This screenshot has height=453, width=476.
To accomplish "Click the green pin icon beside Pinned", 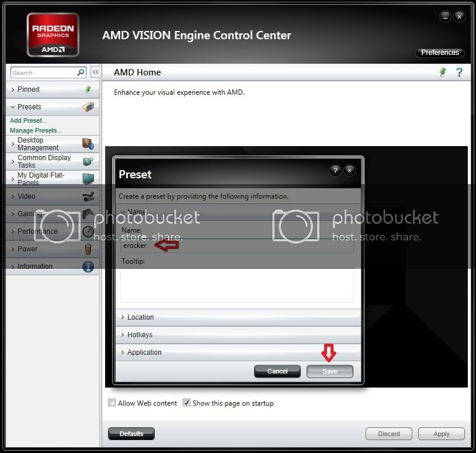I will (88, 89).
